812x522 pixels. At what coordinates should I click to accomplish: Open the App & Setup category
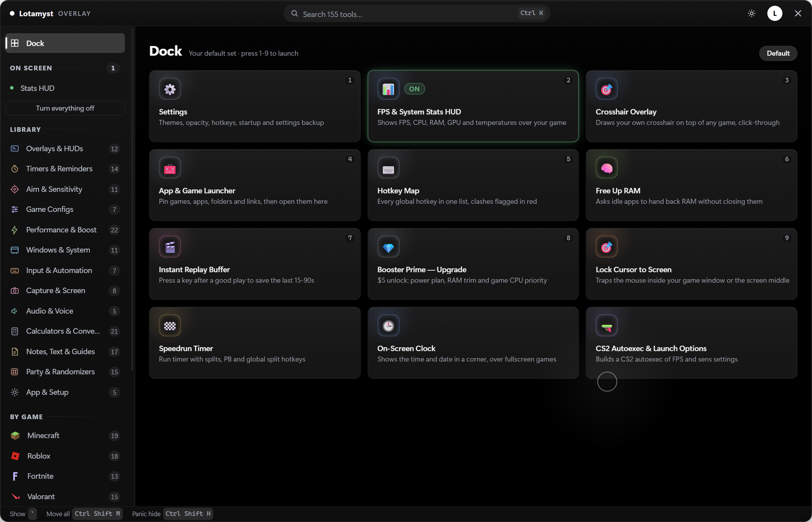coord(65,392)
